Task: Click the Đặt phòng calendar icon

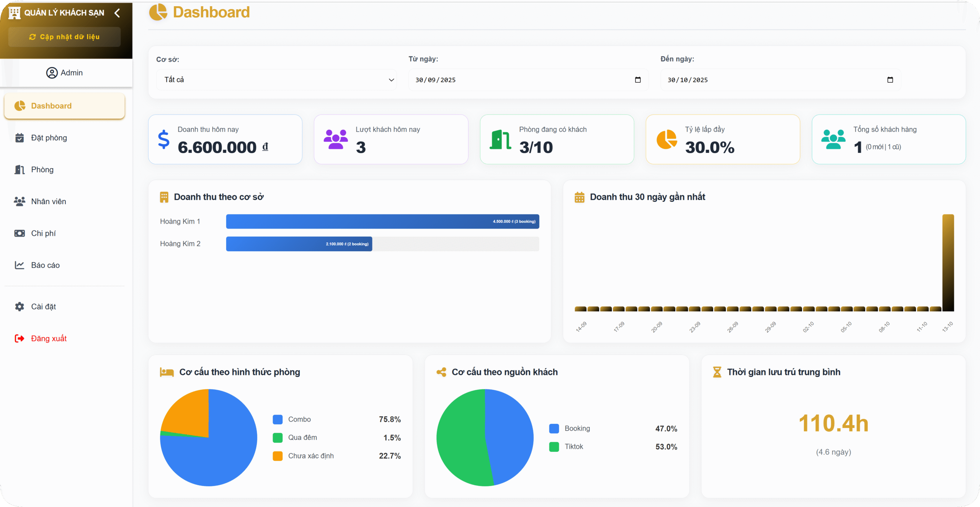Action: tap(20, 138)
